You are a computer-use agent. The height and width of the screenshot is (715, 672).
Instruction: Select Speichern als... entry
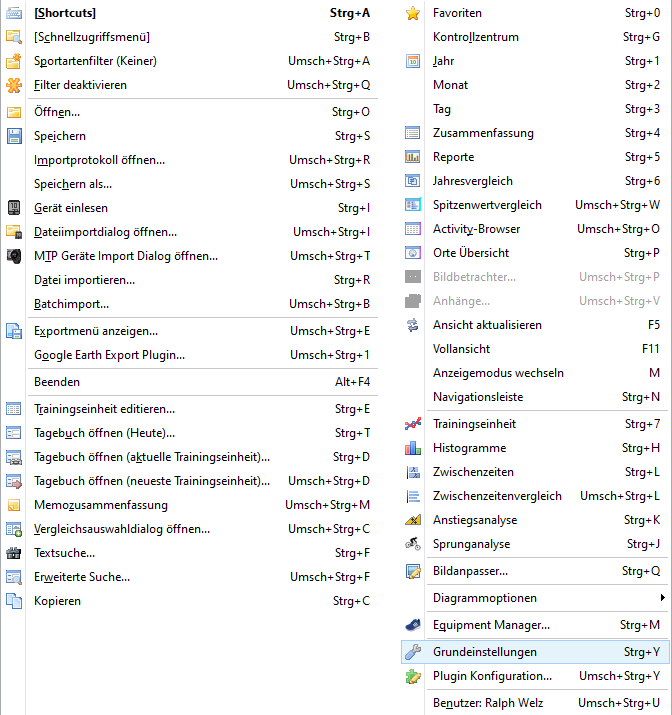click(190, 184)
